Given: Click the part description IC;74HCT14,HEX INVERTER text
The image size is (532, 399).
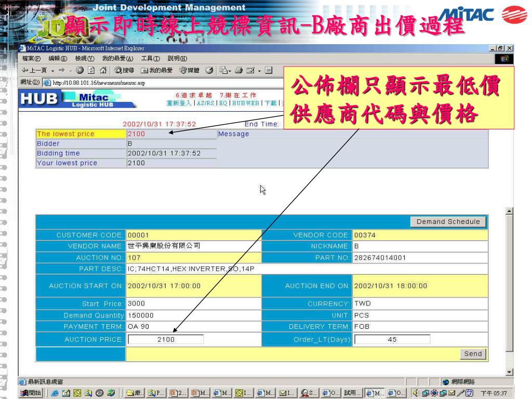Looking at the screenshot, I should pos(191,269).
